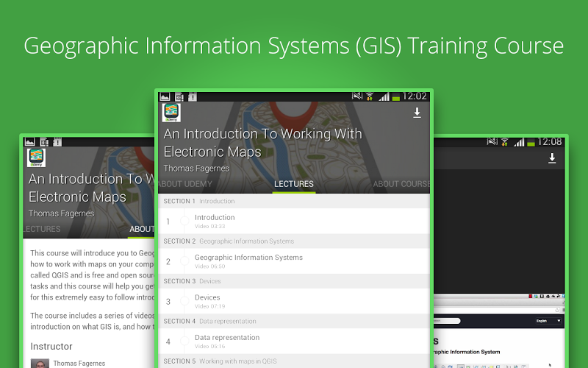Tap the instructor photo thumbnail in left phone
Screen dimensions: 588x368
(x=40, y=364)
